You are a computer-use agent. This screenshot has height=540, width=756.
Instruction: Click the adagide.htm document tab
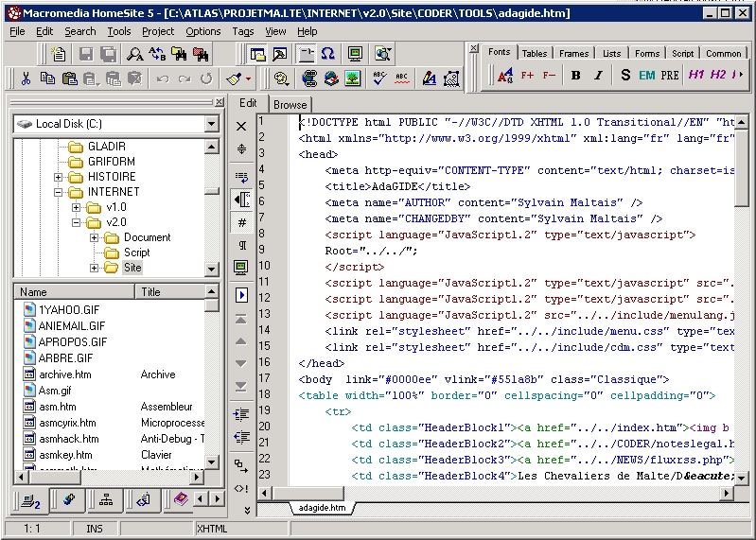pyautogui.click(x=322, y=508)
